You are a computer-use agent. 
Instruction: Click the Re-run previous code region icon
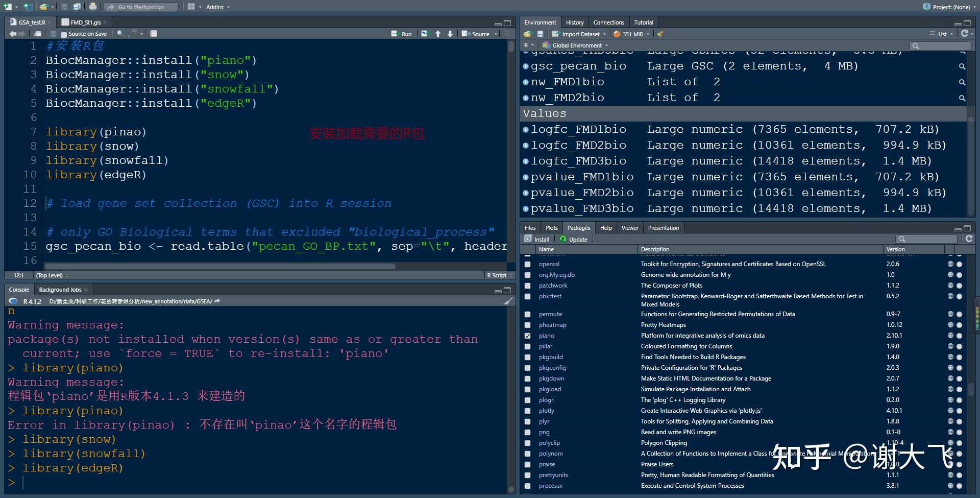click(425, 34)
